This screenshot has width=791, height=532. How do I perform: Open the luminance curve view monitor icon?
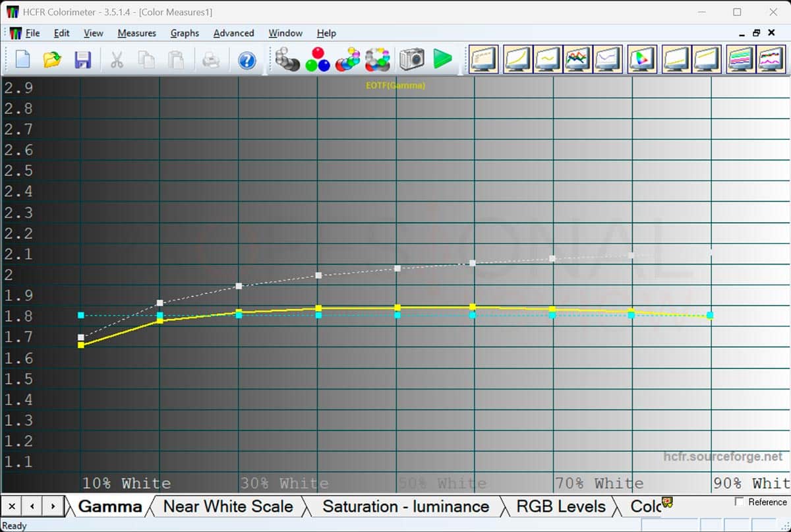(518, 59)
